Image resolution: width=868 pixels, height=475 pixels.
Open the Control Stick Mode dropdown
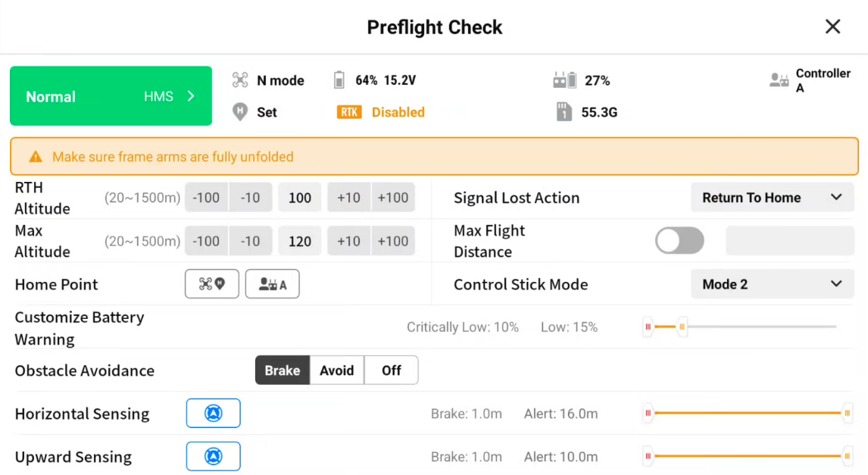coord(772,284)
